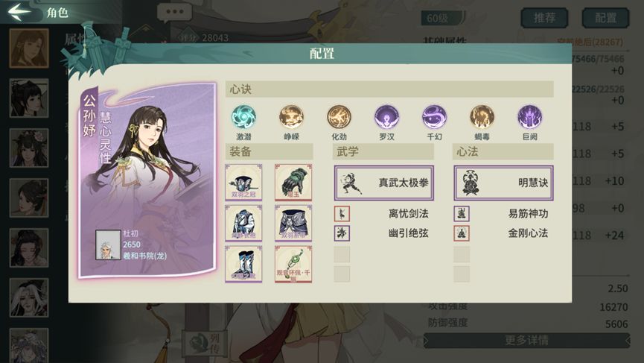Select the 化劲 heart formula icon
This screenshot has height=363, width=644.
(x=339, y=117)
